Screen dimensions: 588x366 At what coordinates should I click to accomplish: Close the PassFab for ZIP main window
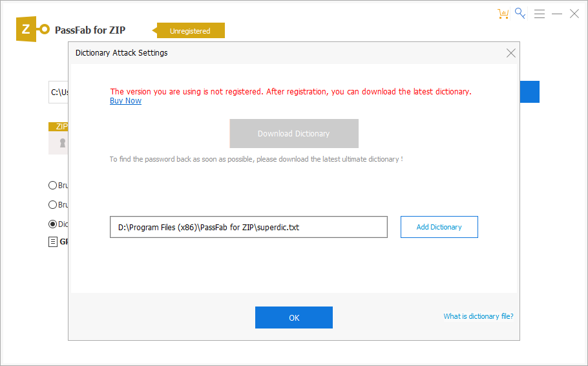tap(574, 14)
